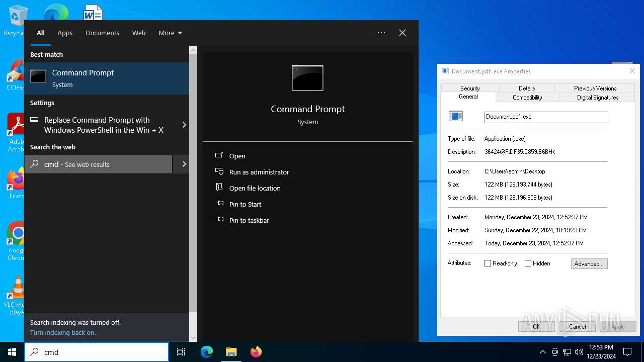Click the Advanced... attributes button

589,263
